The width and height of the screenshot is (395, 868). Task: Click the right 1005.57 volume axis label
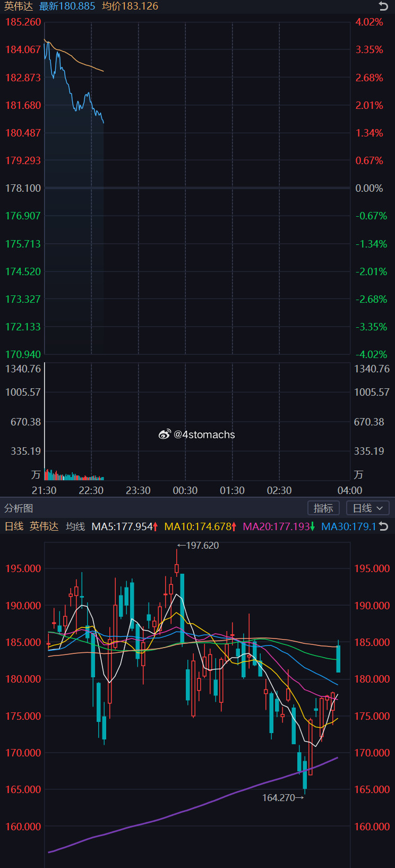(372, 392)
